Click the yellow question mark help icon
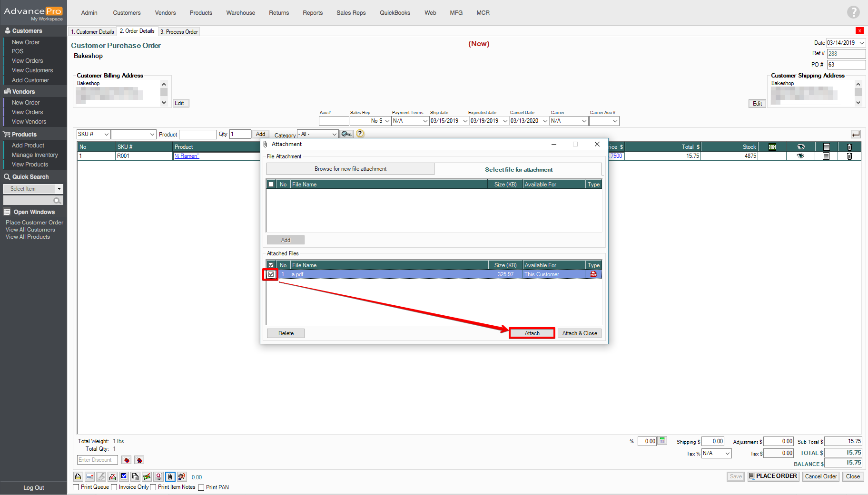 tap(360, 134)
